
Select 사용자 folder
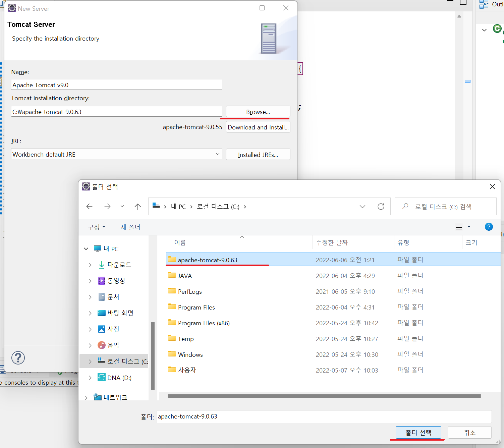point(187,370)
